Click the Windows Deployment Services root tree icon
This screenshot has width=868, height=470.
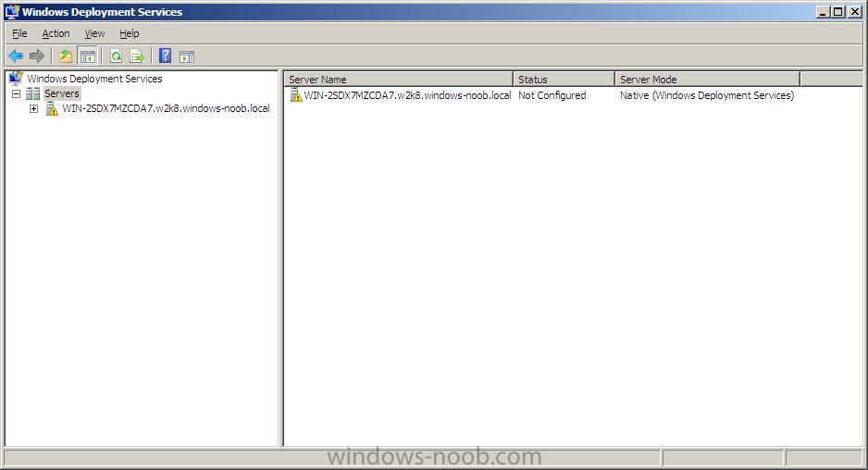(16, 78)
